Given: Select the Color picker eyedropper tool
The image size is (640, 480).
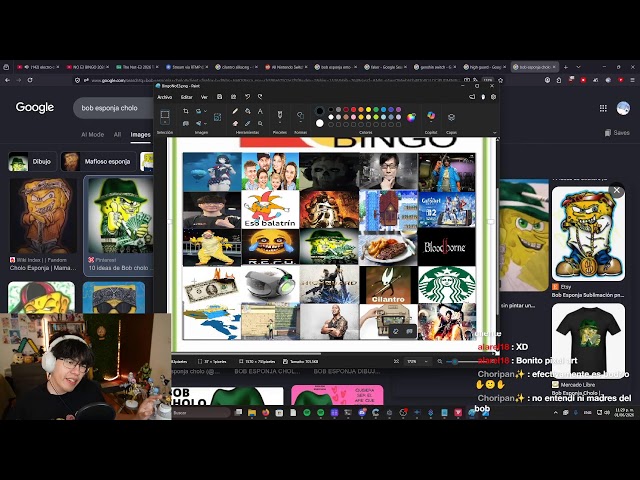Looking at the screenshot, I should 247,123.
